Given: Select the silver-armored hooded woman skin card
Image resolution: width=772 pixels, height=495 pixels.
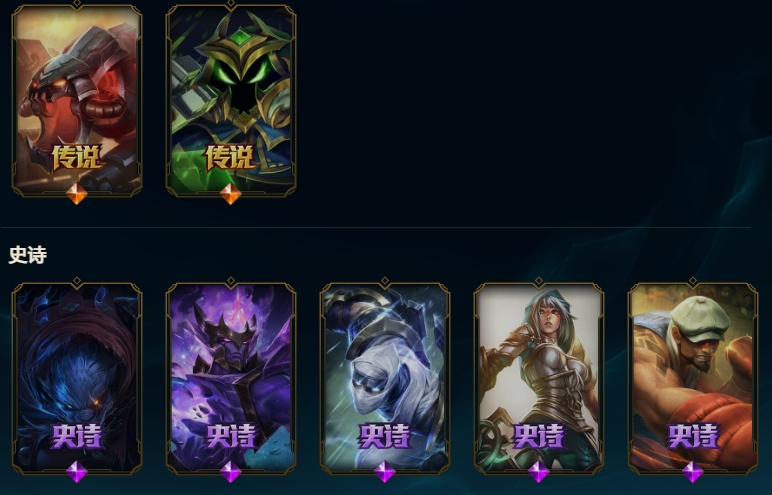Looking at the screenshot, I should coord(539,379).
